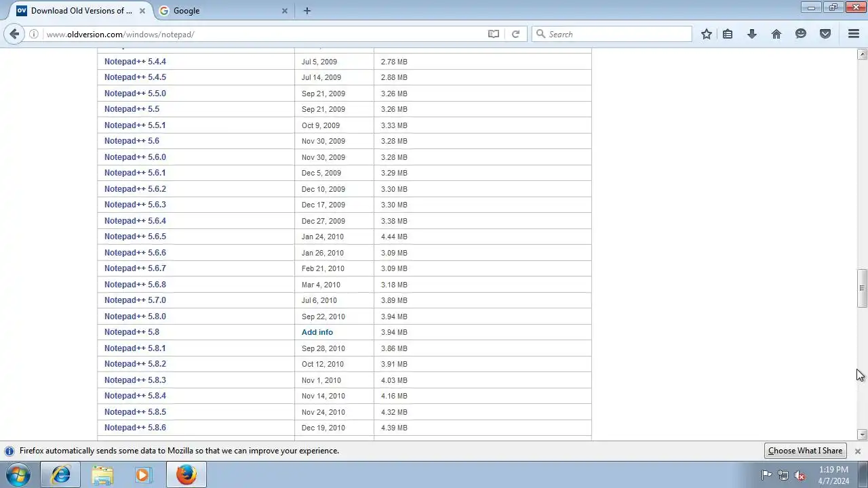Toggle Reader View icon in address bar

click(494, 34)
